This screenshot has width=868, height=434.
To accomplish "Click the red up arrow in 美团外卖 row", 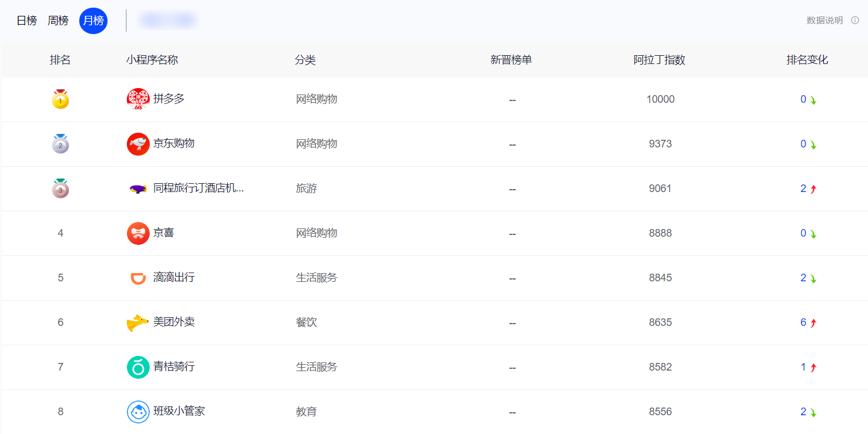I will pyautogui.click(x=813, y=323).
